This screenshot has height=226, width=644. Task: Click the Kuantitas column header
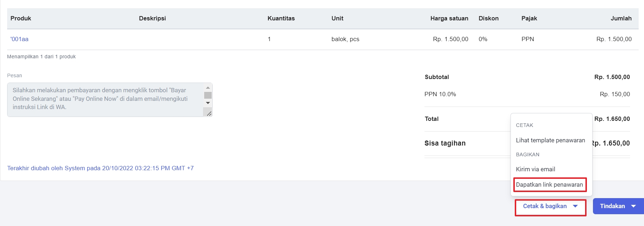(x=281, y=18)
